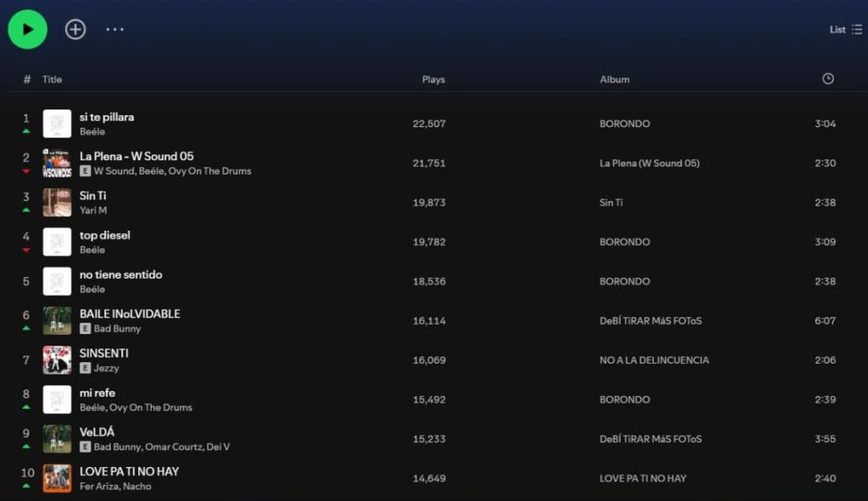
Task: Open the List view options dropdown
Action: tap(845, 30)
